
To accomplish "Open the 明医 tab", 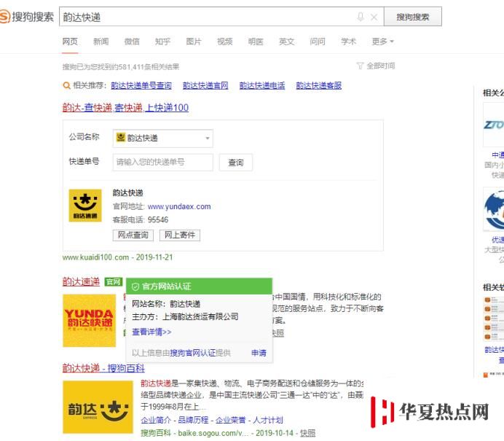I will coord(256,42).
